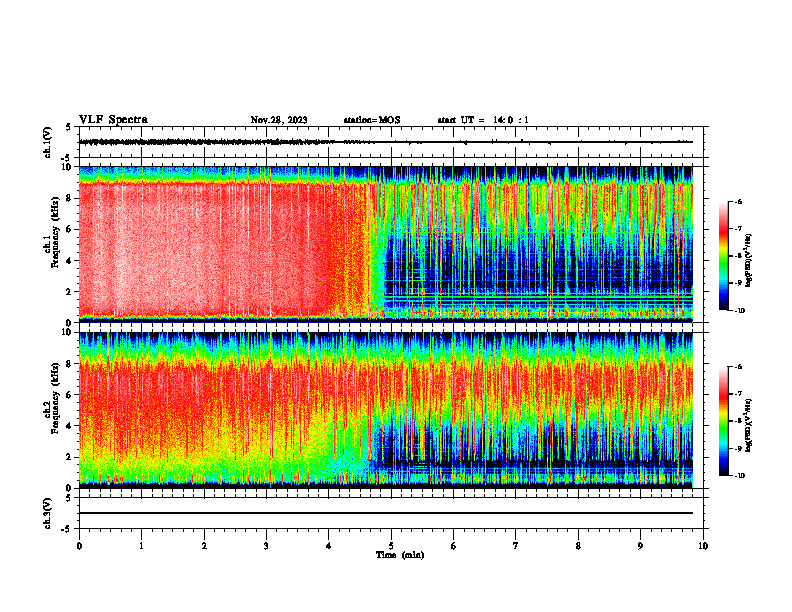
Task: Select the date label "Nov.28, 2023"
Action: pyautogui.click(x=279, y=120)
